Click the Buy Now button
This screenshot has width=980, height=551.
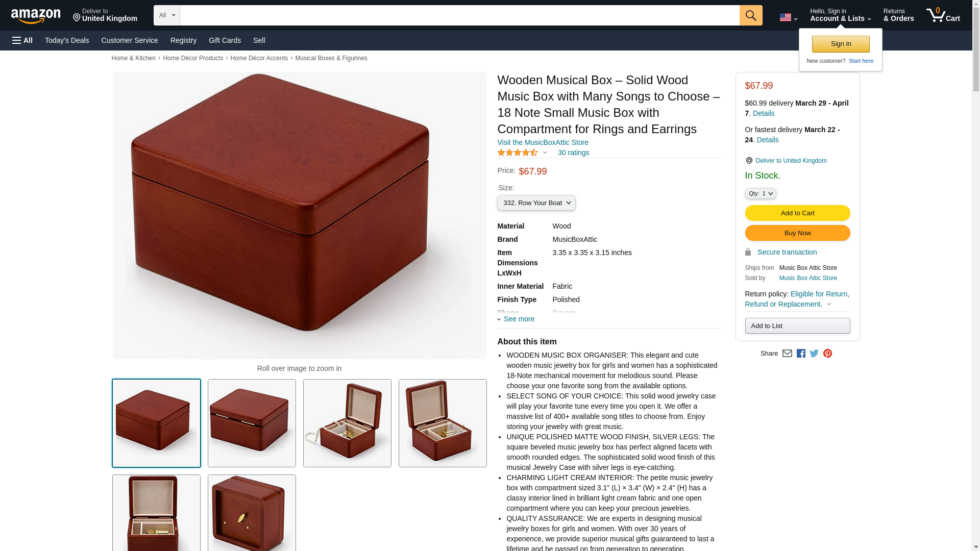click(x=797, y=233)
